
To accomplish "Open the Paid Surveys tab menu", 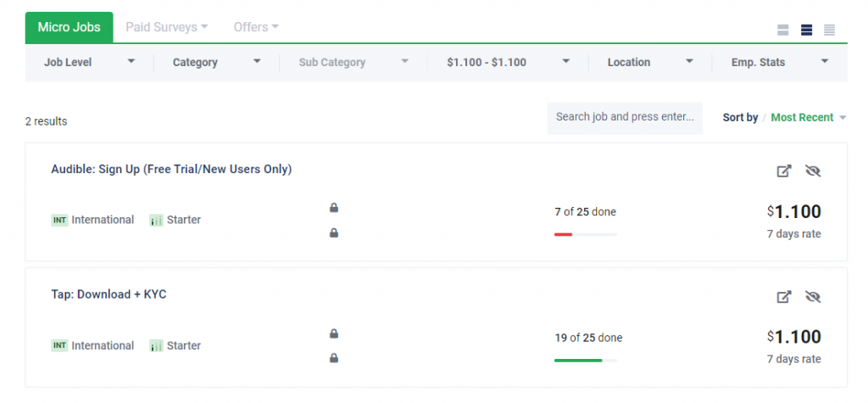I will (167, 27).
